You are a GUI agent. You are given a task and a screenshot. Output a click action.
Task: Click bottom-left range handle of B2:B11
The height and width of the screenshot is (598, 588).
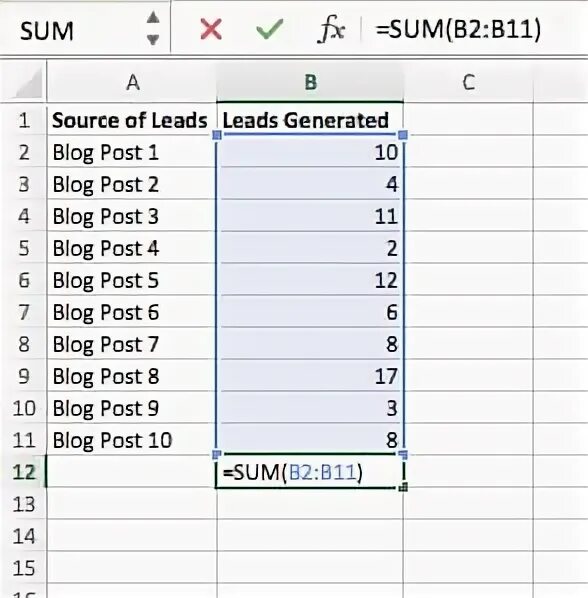[217, 454]
